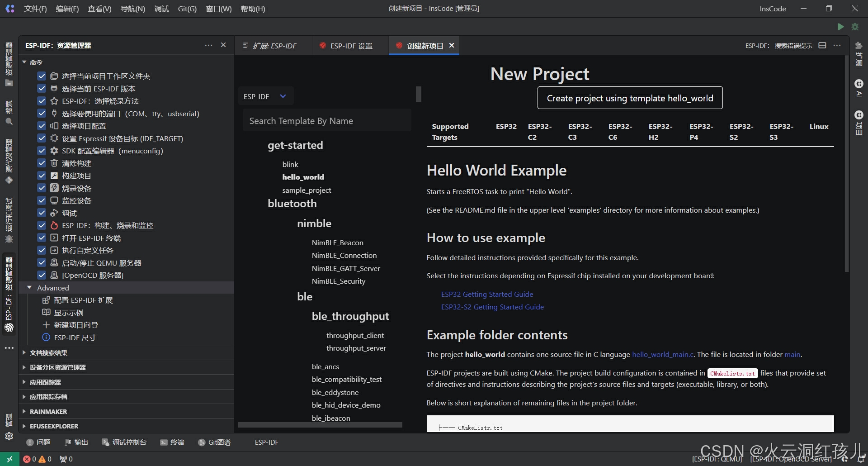Click errors and warnings count in status bar
The image size is (868, 466).
click(x=38, y=459)
